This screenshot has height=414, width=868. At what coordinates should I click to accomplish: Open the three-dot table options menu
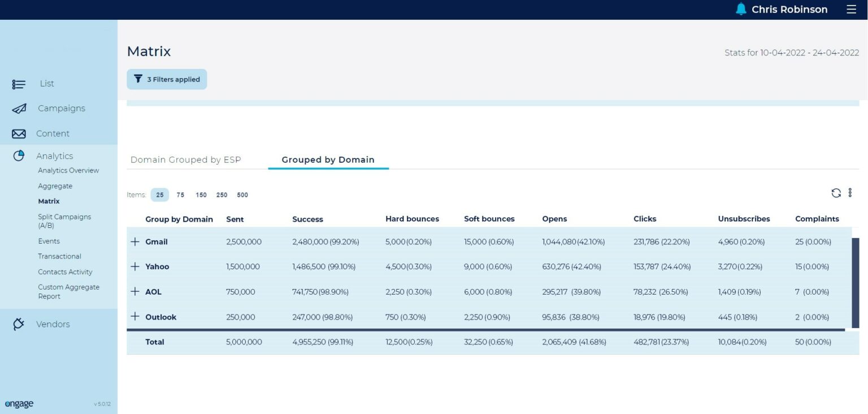(x=850, y=193)
